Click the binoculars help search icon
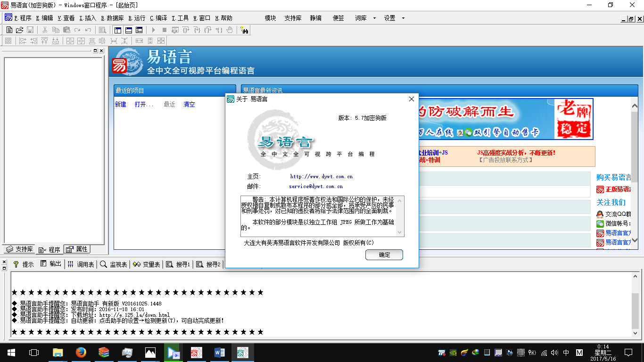 click(x=244, y=30)
